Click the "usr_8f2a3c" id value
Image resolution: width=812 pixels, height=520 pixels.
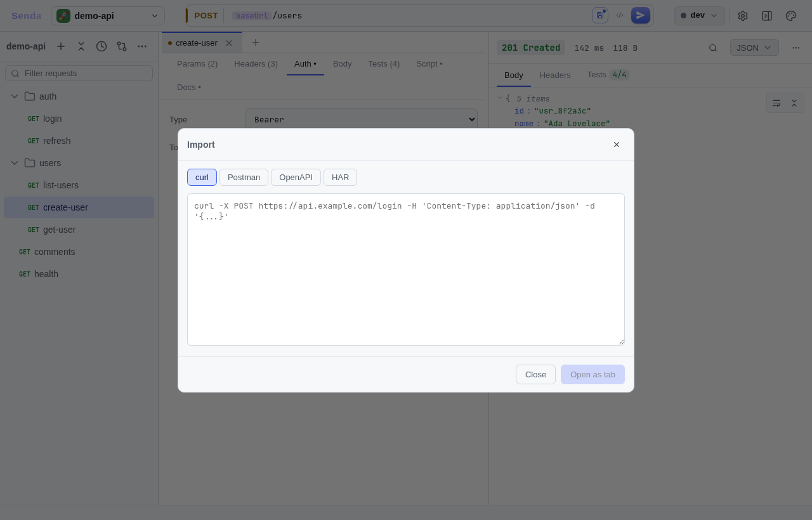(563, 111)
